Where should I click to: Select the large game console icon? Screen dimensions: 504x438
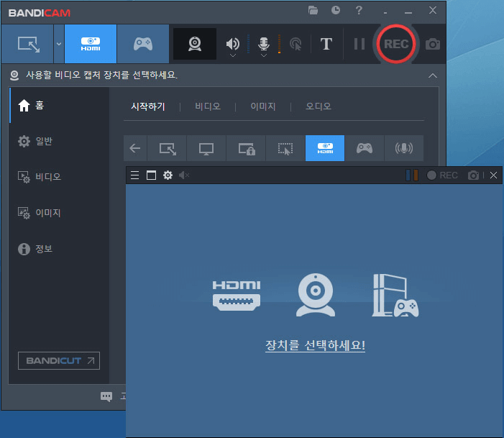click(395, 296)
